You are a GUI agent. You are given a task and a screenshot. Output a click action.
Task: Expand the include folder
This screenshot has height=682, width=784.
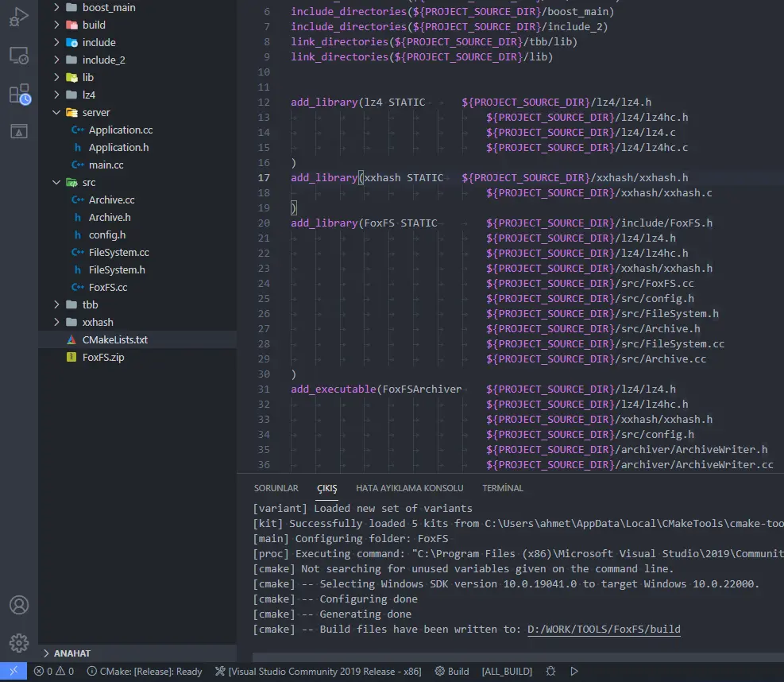[x=56, y=42]
